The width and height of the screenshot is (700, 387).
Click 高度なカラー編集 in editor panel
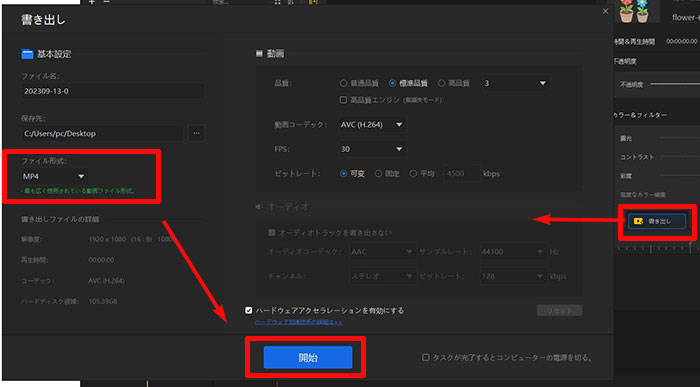tap(642, 195)
